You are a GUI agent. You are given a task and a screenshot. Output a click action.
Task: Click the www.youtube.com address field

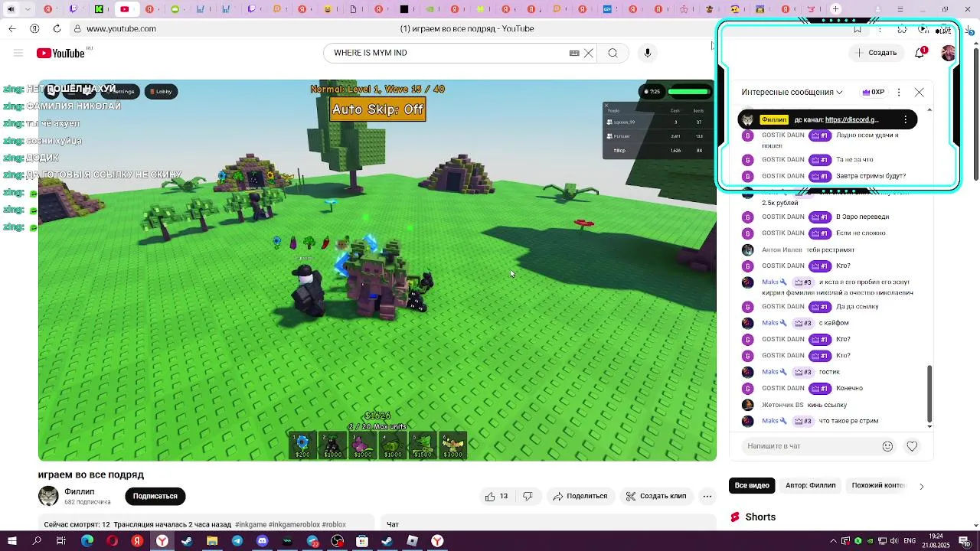point(121,28)
